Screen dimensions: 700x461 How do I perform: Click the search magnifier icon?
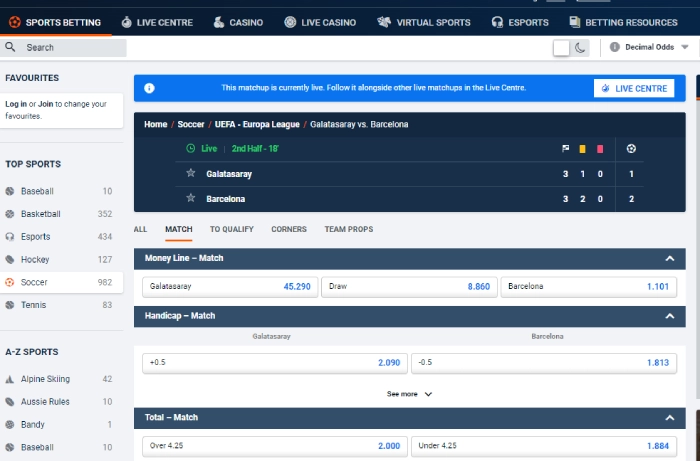click(x=10, y=47)
